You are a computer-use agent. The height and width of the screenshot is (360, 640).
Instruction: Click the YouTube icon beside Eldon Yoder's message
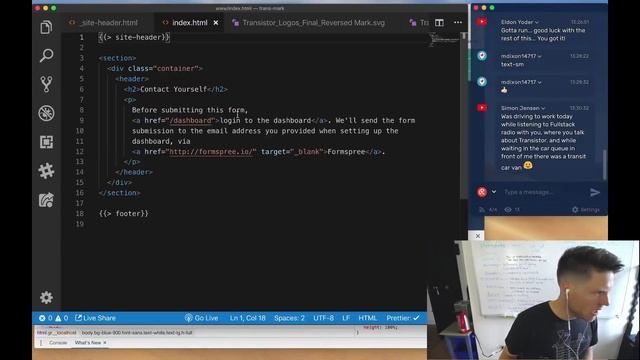pos(482,22)
